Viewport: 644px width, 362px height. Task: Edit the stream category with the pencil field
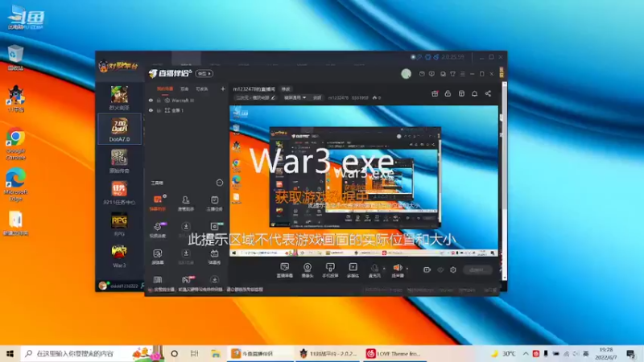tap(255, 97)
